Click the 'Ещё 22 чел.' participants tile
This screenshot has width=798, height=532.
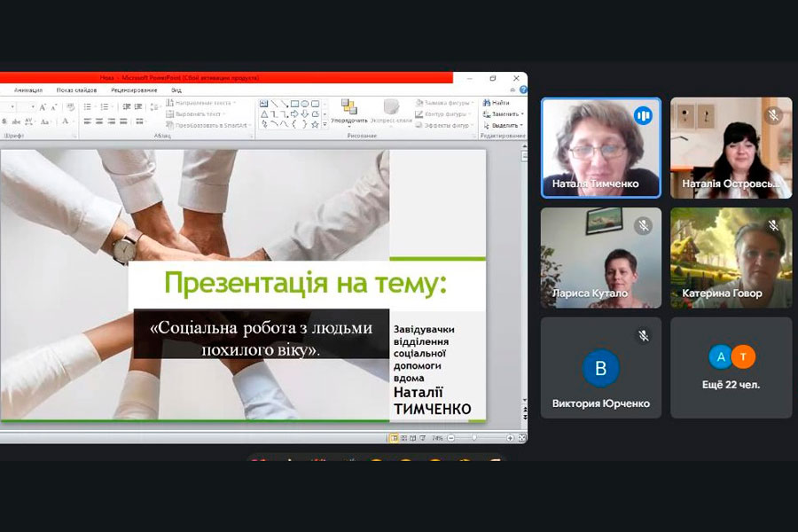tap(731, 368)
